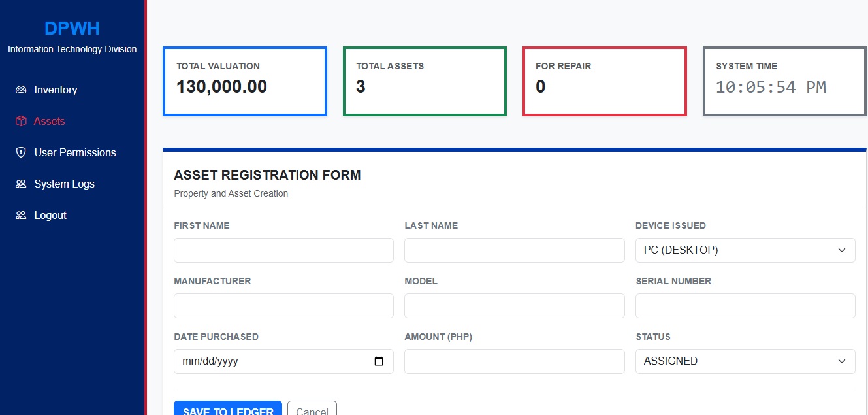Click the DPWH logo title
The image size is (868, 415).
pyautogui.click(x=72, y=28)
